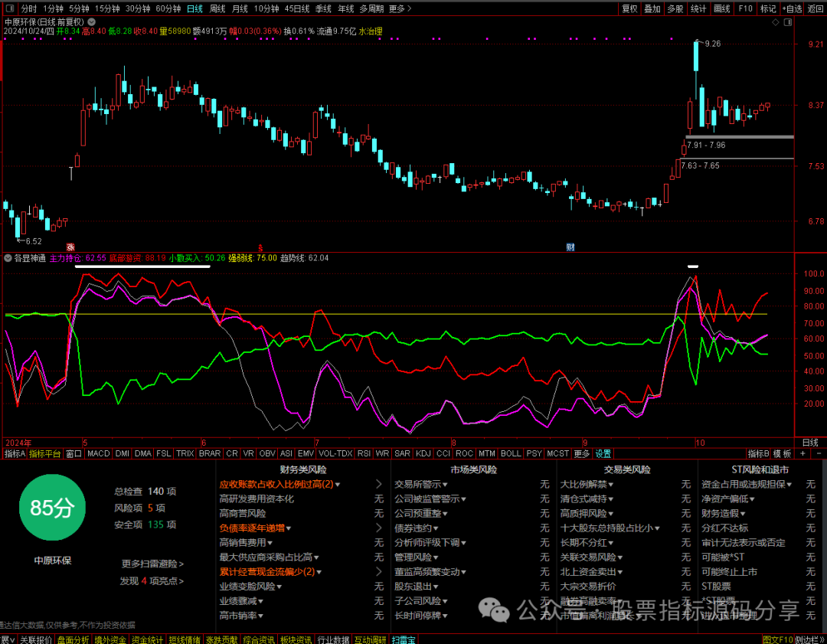This screenshot has width=827, height=644.
Task: Toggle the 侧边栏 sidebar button
Action: pyautogui.click(x=809, y=639)
